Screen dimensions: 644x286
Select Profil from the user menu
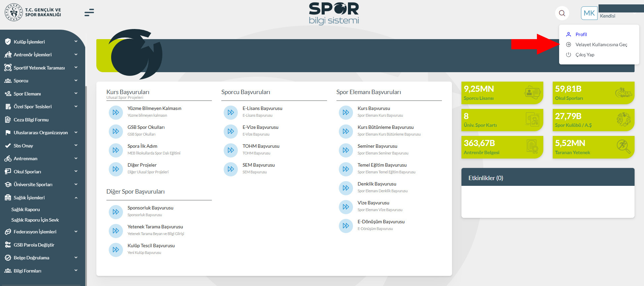581,34
